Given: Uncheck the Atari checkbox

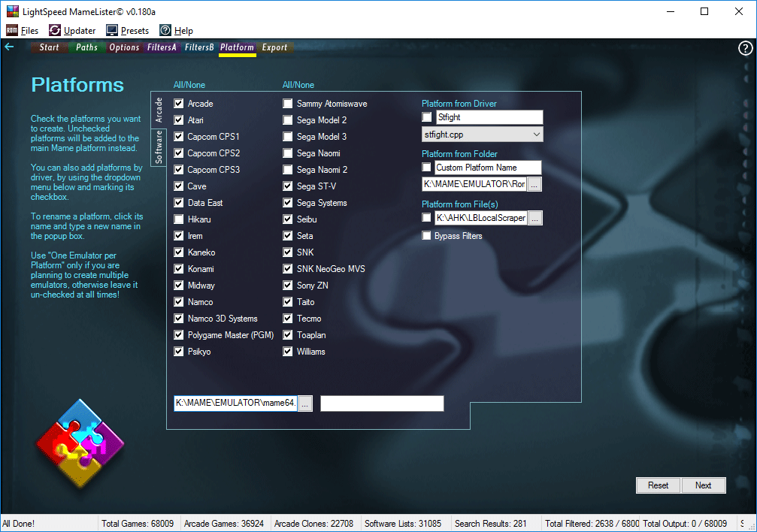Looking at the screenshot, I should [x=179, y=119].
